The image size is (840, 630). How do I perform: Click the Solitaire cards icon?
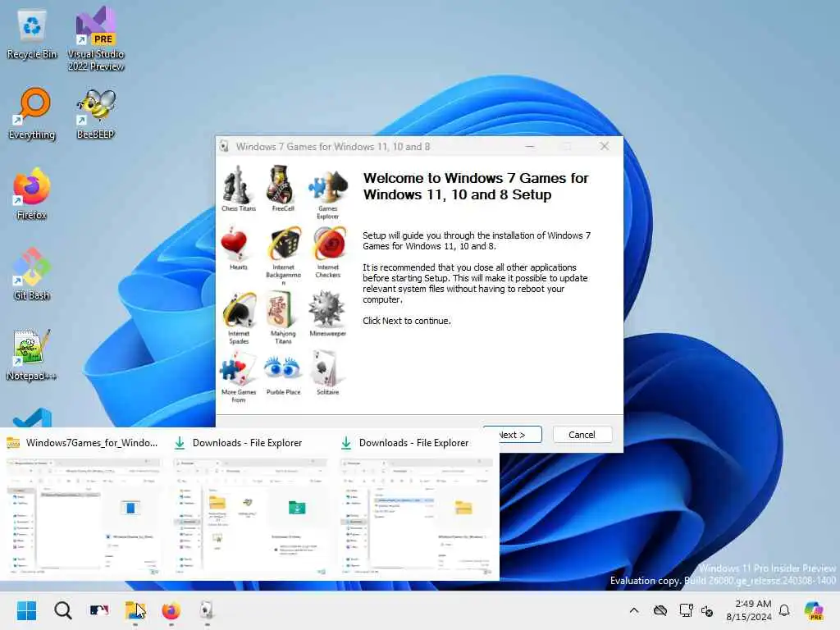point(325,369)
